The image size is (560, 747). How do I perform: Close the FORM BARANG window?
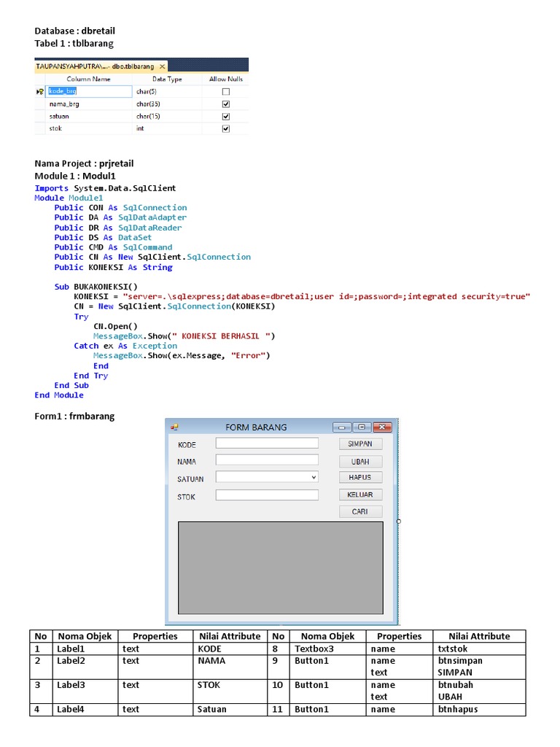point(382,427)
